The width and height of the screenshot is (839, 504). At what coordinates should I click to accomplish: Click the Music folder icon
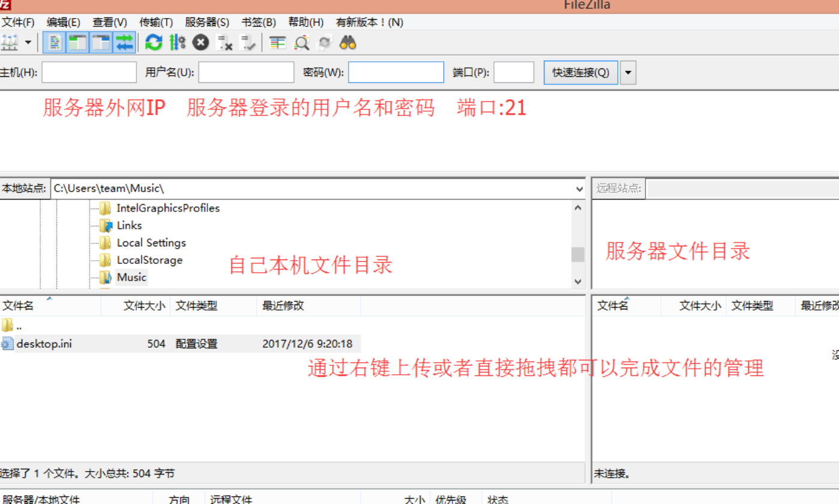(x=106, y=277)
